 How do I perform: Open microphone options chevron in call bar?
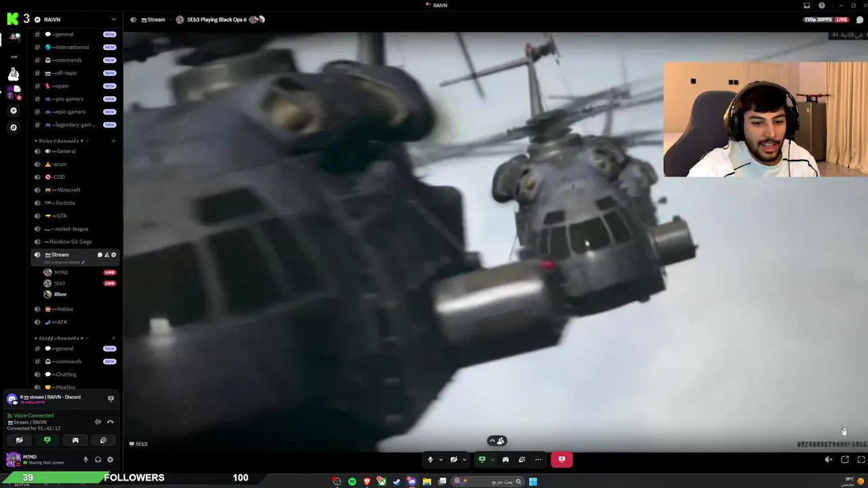pyautogui.click(x=441, y=460)
